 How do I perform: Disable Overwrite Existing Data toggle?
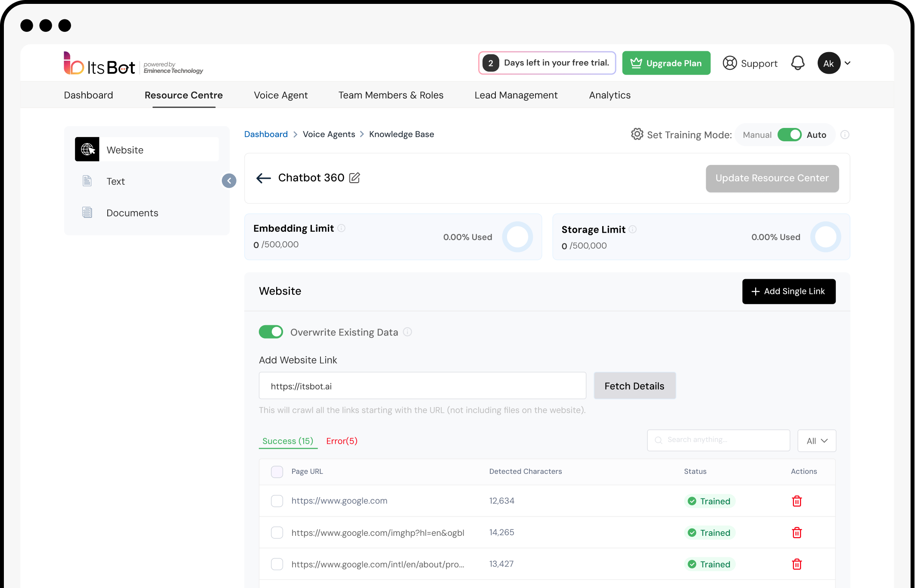pyautogui.click(x=271, y=332)
